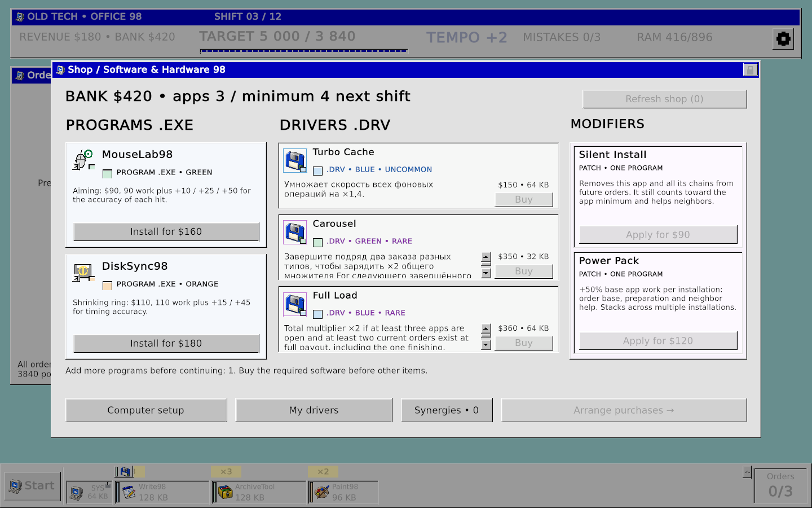The height and width of the screenshot is (508, 812).
Task: Click the DiskSync98 program icon
Action: (83, 272)
